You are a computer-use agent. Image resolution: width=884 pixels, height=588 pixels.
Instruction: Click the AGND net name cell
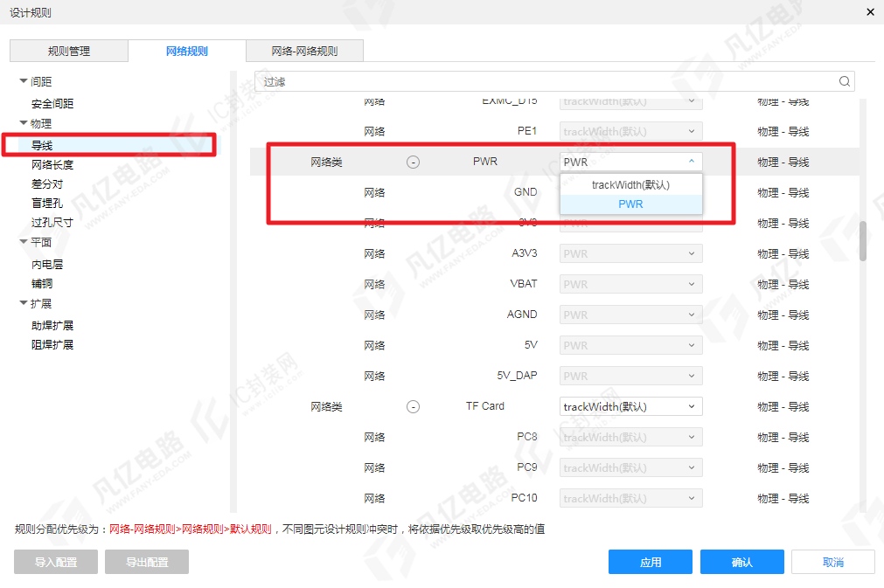(x=522, y=315)
